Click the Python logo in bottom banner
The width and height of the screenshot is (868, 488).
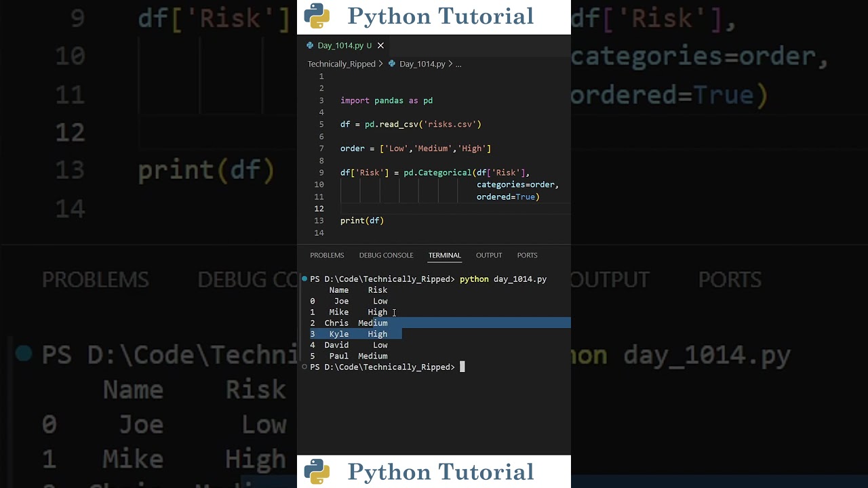click(x=317, y=471)
